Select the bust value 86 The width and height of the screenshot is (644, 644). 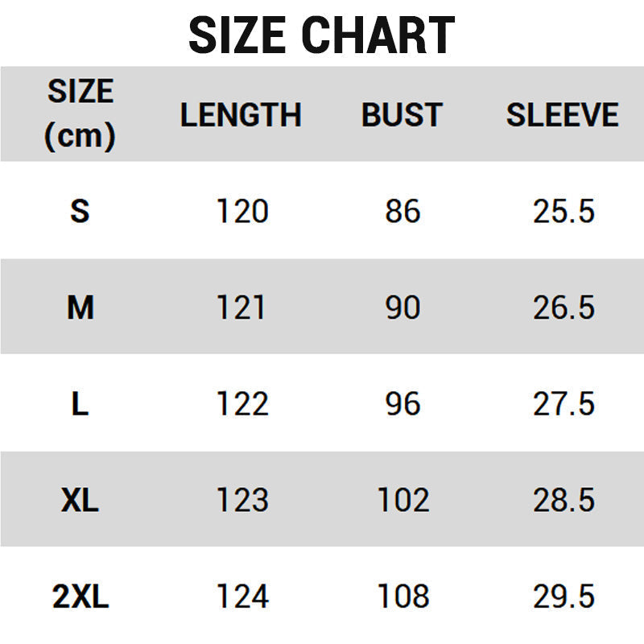pos(402,211)
